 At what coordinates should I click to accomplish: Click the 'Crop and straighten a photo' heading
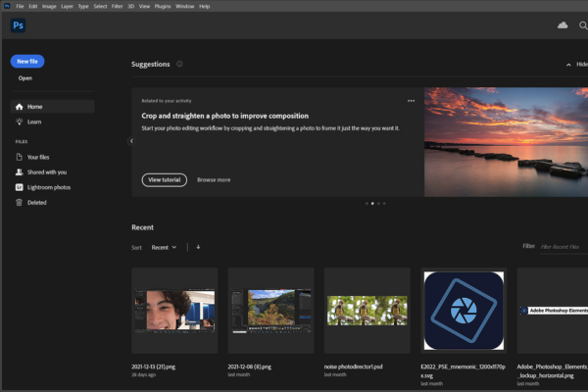coord(225,116)
